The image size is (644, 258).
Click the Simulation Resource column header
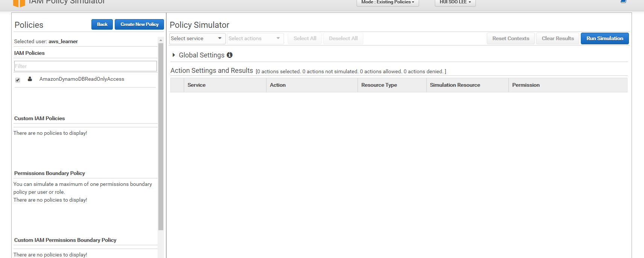pyautogui.click(x=468, y=85)
